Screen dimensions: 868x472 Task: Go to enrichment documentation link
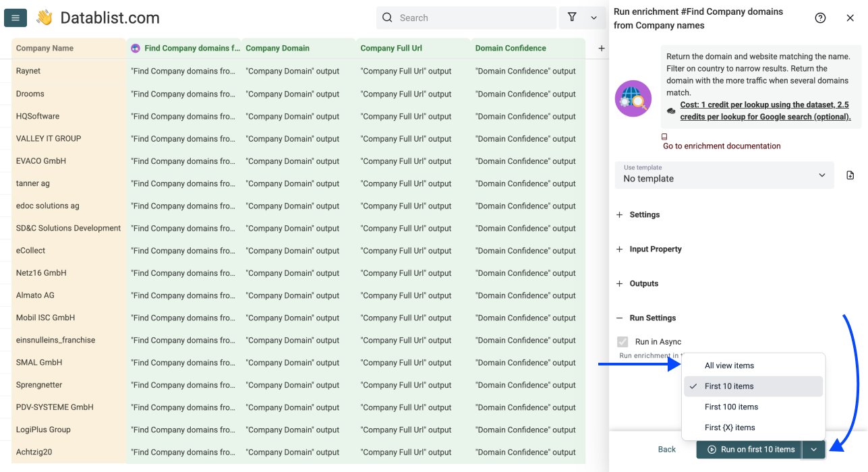[722, 146]
